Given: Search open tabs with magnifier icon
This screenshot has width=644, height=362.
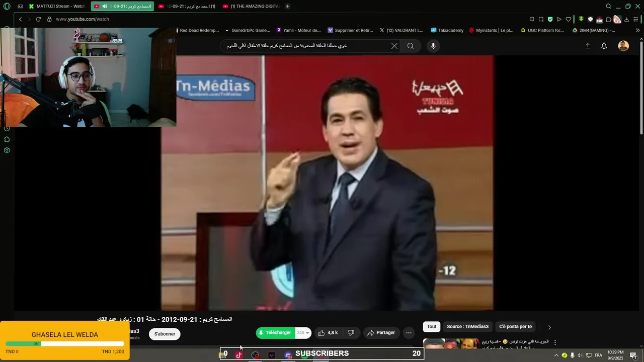Looking at the screenshot, I should tap(608, 6).
